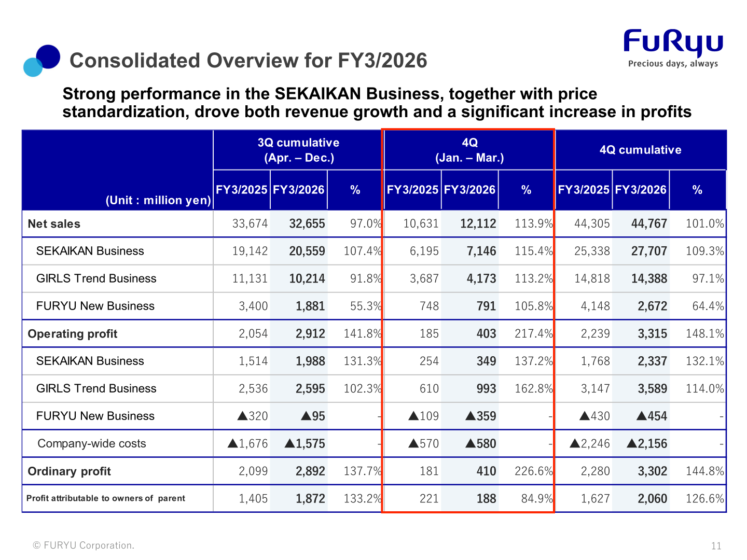Screen dimensions: 747x560
Task: Click the ordinary profit value 2,892
Action: pos(310,471)
